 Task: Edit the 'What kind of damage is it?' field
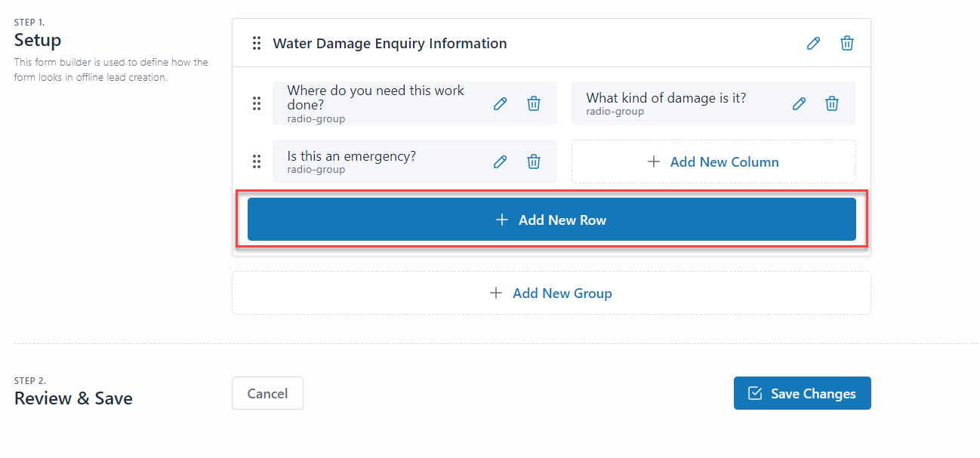(798, 103)
